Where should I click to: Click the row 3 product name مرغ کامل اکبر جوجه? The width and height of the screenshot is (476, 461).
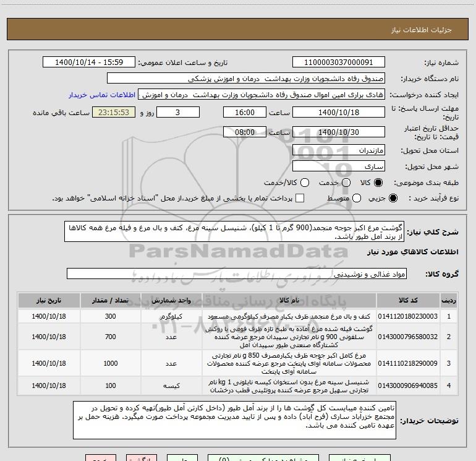pyautogui.click(x=289, y=363)
